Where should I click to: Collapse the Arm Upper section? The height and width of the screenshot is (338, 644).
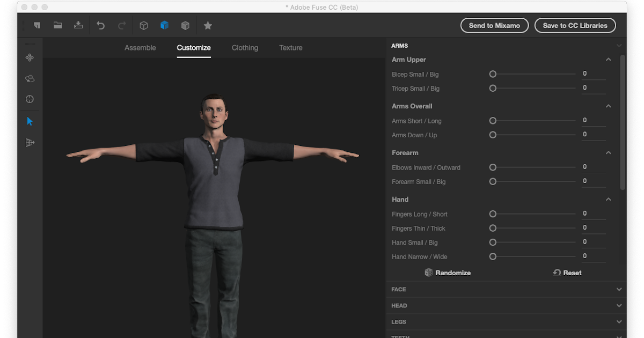[609, 60]
